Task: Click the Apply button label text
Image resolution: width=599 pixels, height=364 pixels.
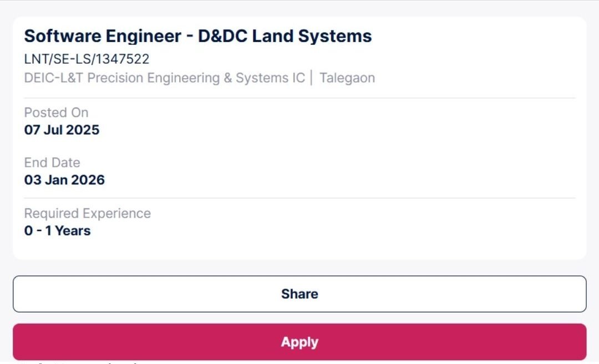Action: [x=299, y=342]
